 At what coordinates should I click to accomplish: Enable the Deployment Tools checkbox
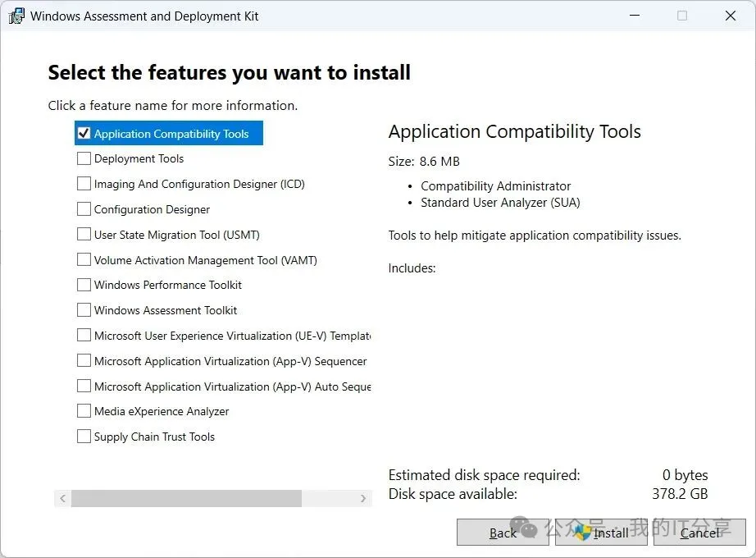click(x=84, y=158)
